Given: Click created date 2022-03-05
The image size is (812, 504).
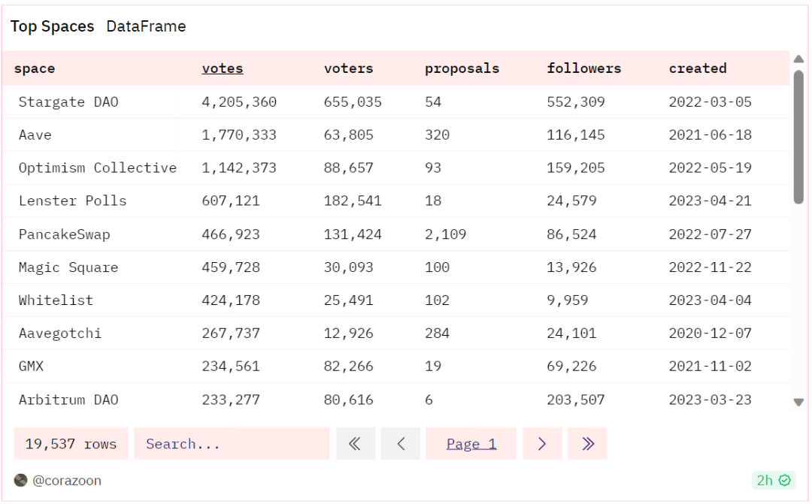Looking at the screenshot, I should (710, 102).
